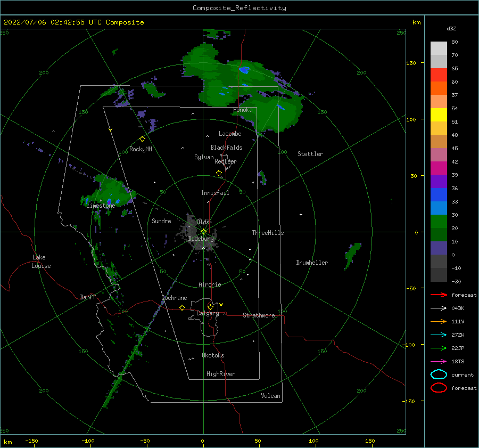Click the cyan current ellipse icon
Viewport: 479px width, 448px height.
439,374
